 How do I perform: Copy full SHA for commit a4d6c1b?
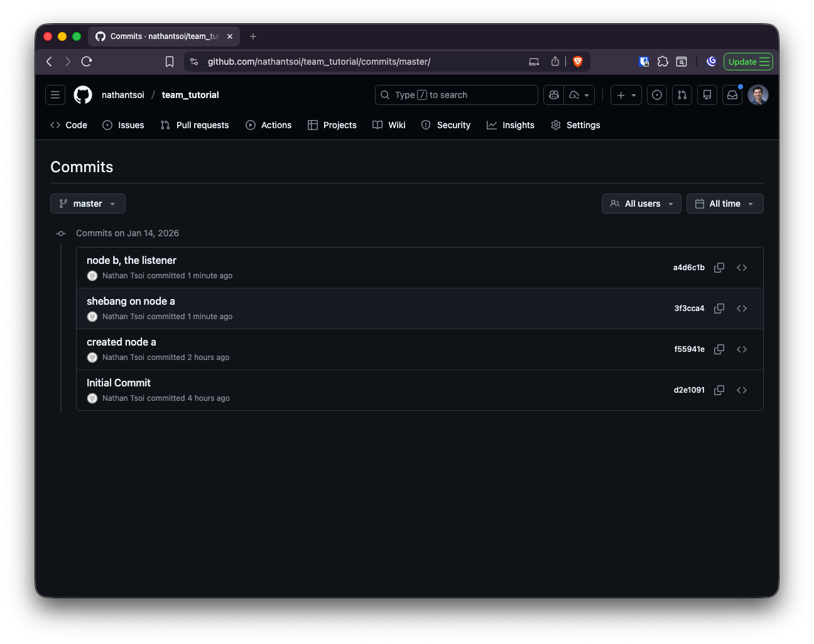tap(719, 268)
